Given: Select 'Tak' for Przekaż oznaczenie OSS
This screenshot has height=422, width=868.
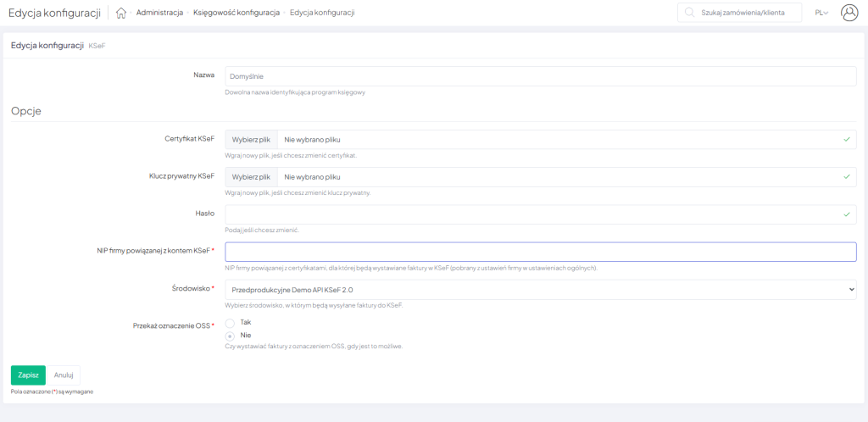Looking at the screenshot, I should pyautogui.click(x=230, y=323).
